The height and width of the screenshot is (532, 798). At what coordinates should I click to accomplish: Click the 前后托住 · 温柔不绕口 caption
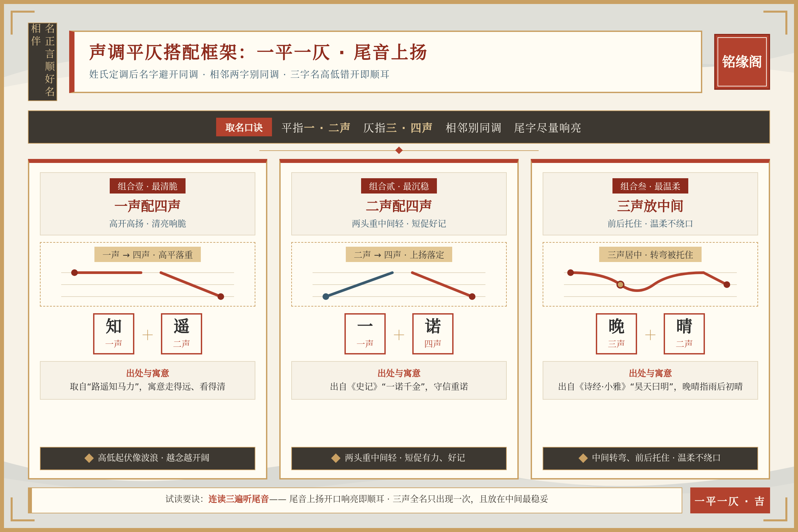pyautogui.click(x=650, y=223)
